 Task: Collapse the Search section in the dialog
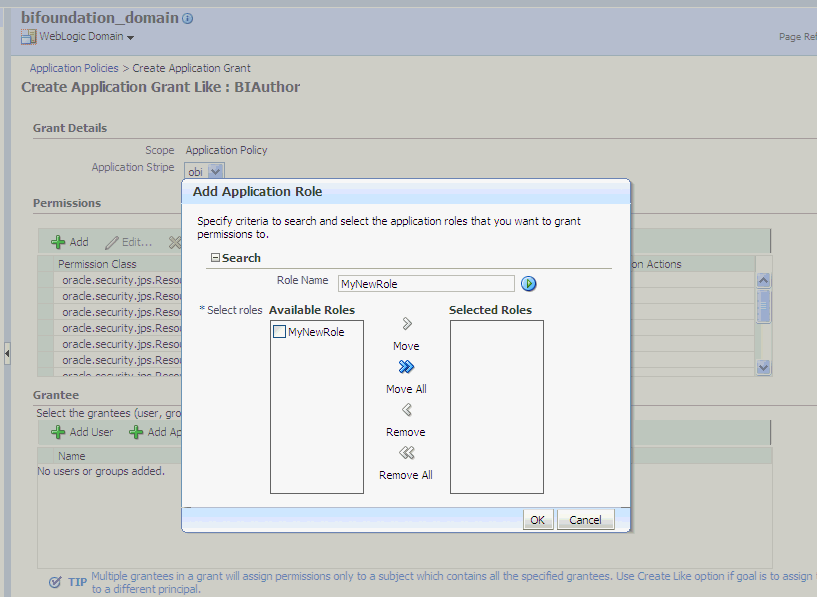click(216, 257)
